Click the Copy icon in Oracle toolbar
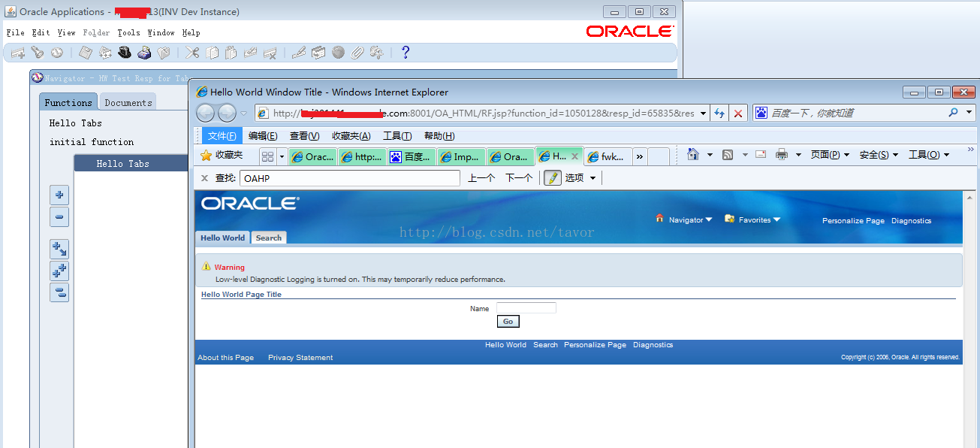This screenshot has height=448, width=980. coord(212,53)
